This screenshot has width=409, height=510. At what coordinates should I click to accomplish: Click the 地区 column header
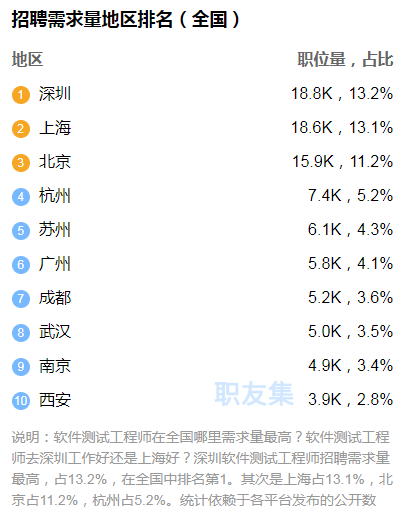27,59
